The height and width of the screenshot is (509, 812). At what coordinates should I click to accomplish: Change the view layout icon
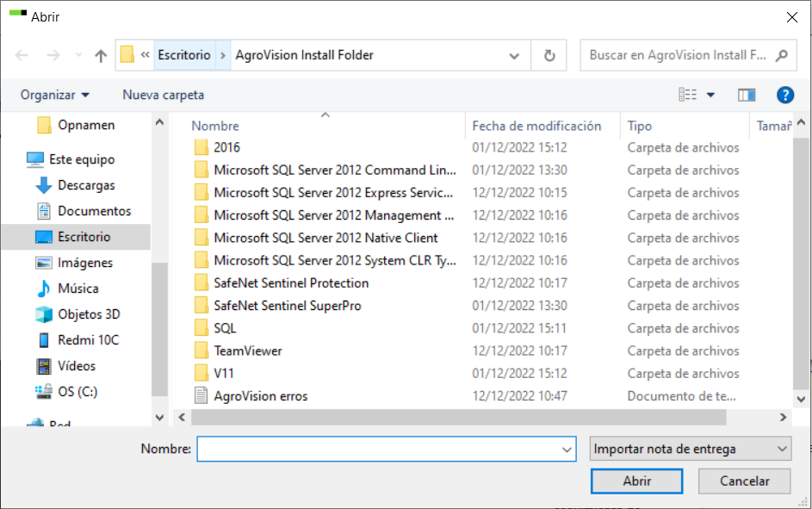tap(688, 95)
